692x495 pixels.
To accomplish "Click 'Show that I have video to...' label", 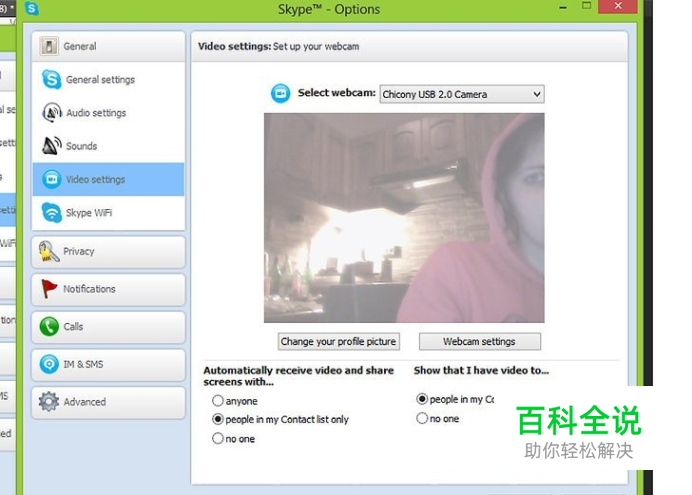I will (481, 371).
